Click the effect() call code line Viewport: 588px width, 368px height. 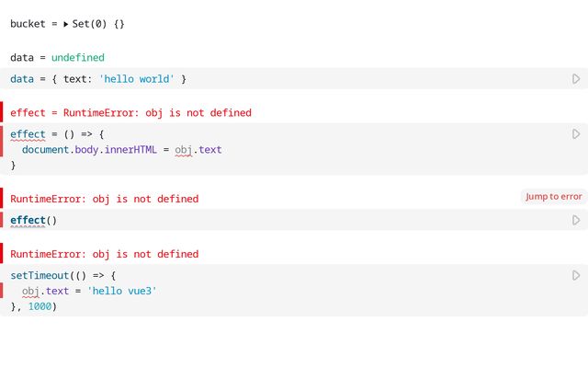33,220
